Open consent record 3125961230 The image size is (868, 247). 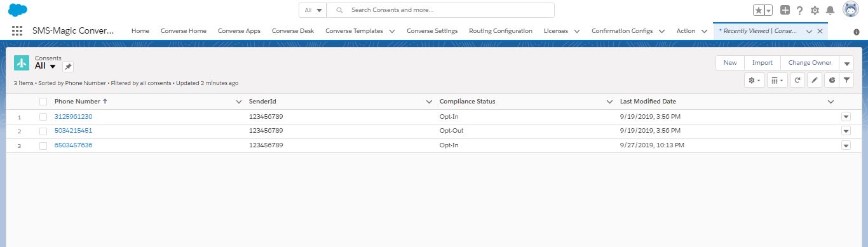(x=73, y=117)
